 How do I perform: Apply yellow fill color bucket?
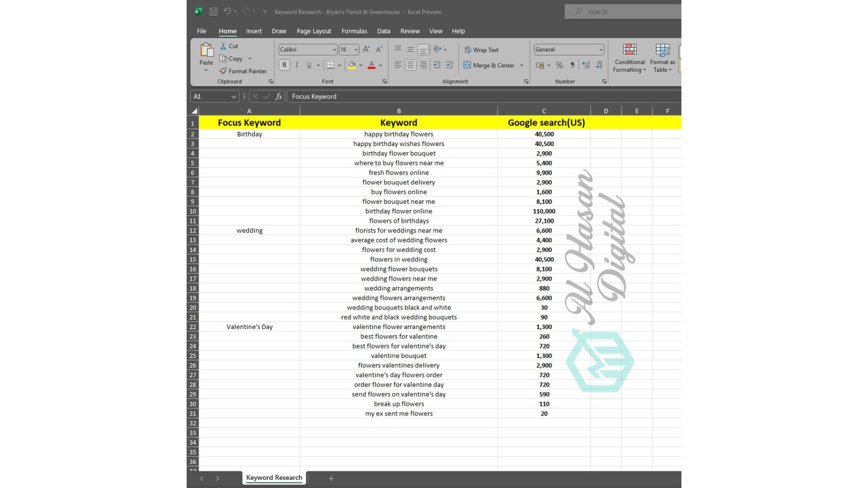pyautogui.click(x=352, y=65)
